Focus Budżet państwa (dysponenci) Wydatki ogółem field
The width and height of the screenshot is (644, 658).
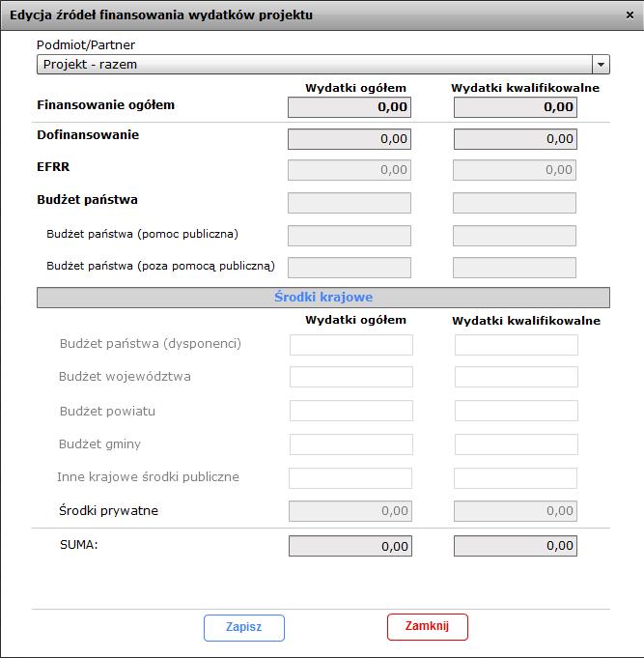click(350, 345)
